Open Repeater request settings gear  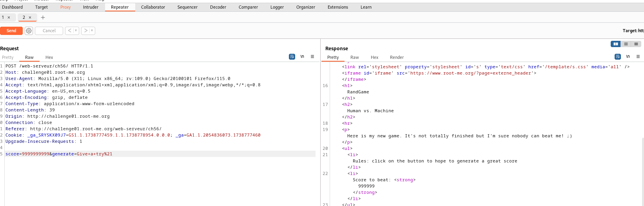pos(29,31)
